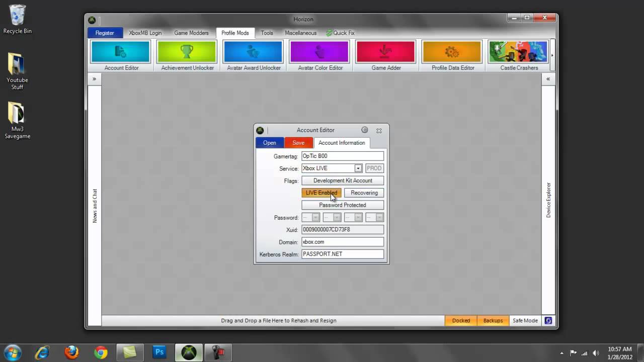Show more tool tiles with the ribbon arrow
This screenshot has height=362, width=644.
coord(552,56)
